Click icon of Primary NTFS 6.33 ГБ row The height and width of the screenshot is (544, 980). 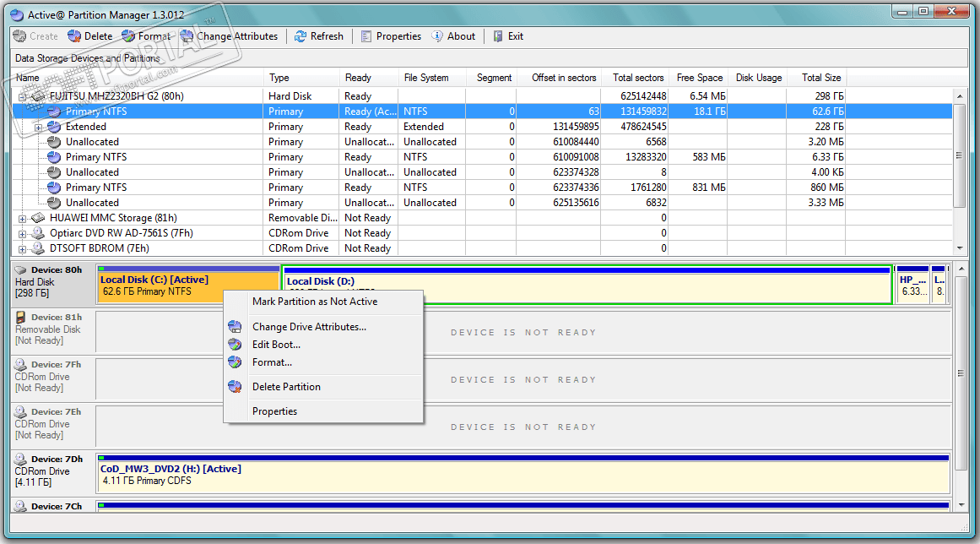pos(54,157)
